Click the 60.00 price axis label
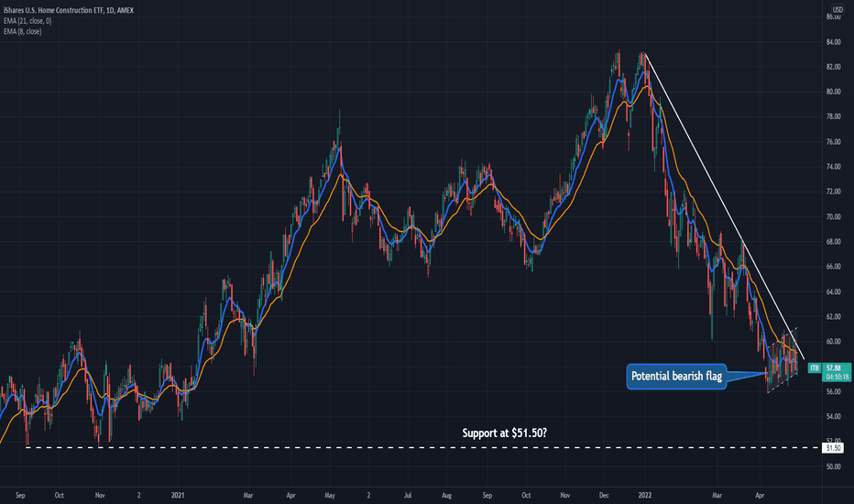 coord(833,342)
